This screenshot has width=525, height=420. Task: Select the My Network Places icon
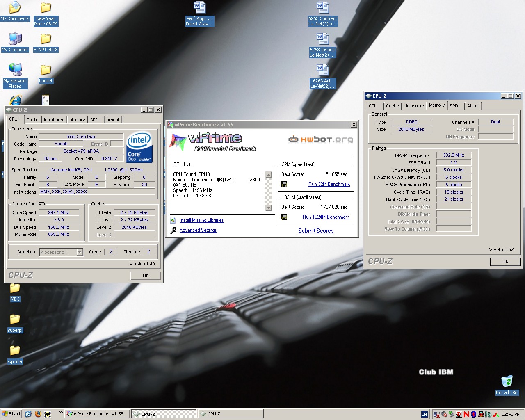click(x=15, y=76)
